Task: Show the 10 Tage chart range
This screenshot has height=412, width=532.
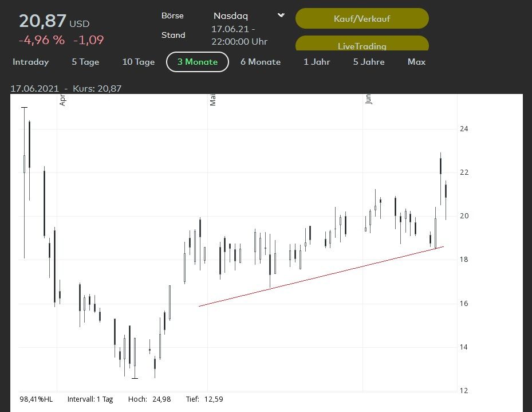Action: 139,62
